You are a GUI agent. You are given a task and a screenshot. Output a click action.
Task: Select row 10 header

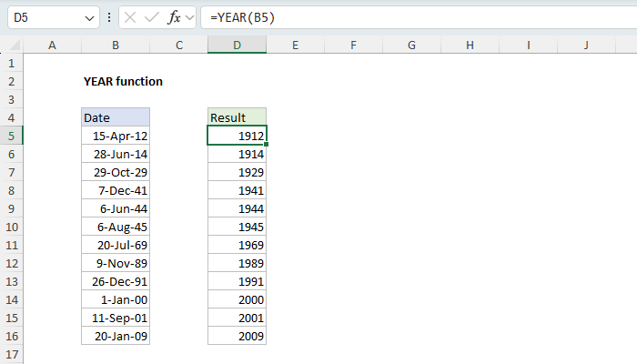(x=11, y=227)
